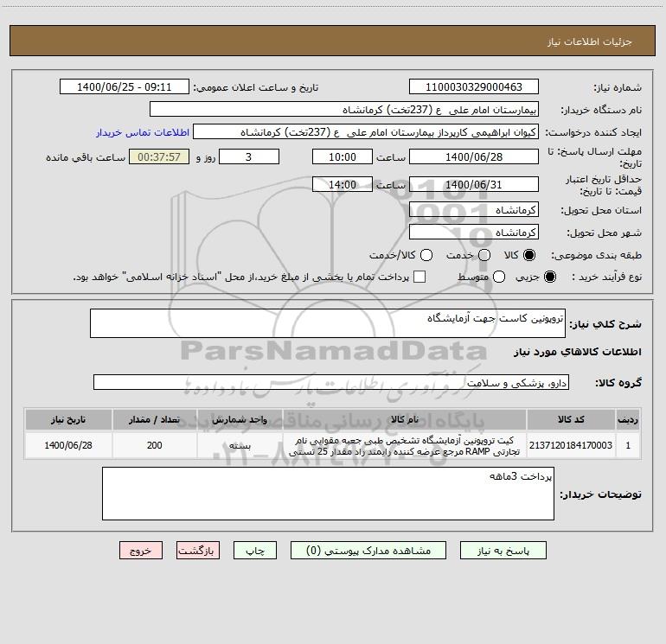Click the remaining time 00:37:57 field

click(159, 156)
